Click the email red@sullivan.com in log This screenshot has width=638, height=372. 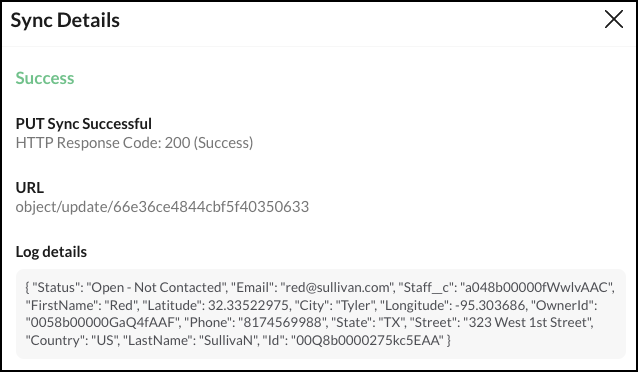tap(336, 287)
